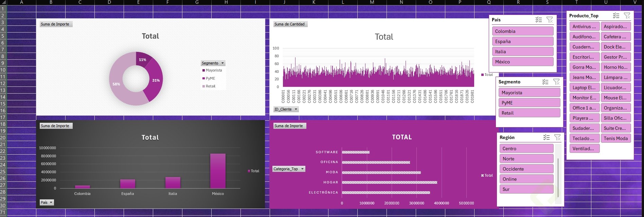Image resolution: width=644 pixels, height=217 pixels.
Task: Select Lámpara product slicer button
Action: tap(616, 77)
